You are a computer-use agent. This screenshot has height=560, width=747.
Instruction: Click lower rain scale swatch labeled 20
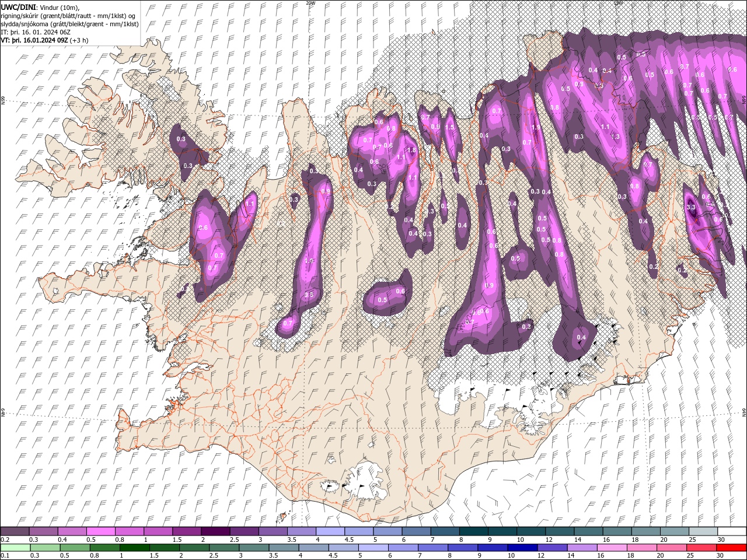click(x=672, y=548)
